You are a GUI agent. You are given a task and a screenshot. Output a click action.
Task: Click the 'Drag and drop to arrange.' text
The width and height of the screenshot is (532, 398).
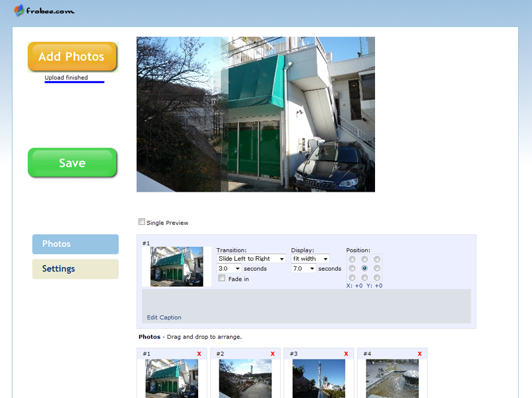[x=204, y=337]
